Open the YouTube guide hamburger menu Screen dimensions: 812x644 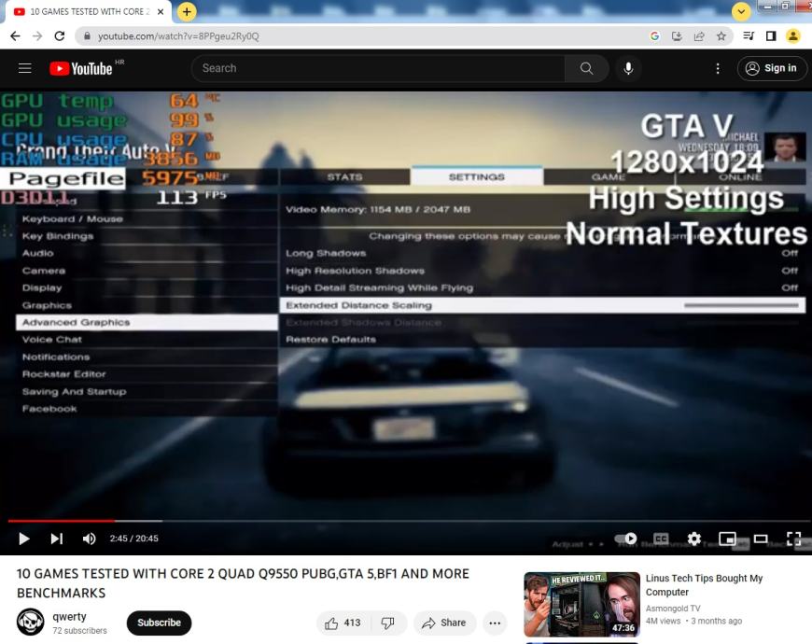click(x=25, y=68)
